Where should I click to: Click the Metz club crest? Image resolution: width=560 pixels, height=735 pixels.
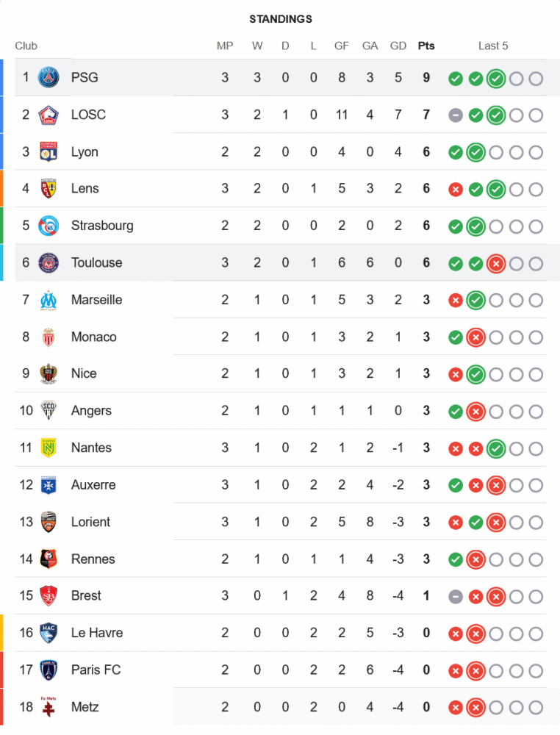point(49,707)
